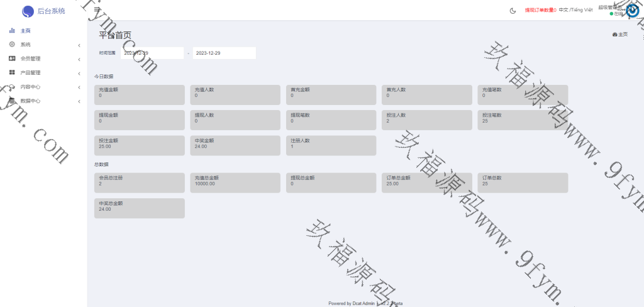The height and width of the screenshot is (307, 644).
Task: Expand the 会员管理 submenu arrow
Action: (79, 59)
